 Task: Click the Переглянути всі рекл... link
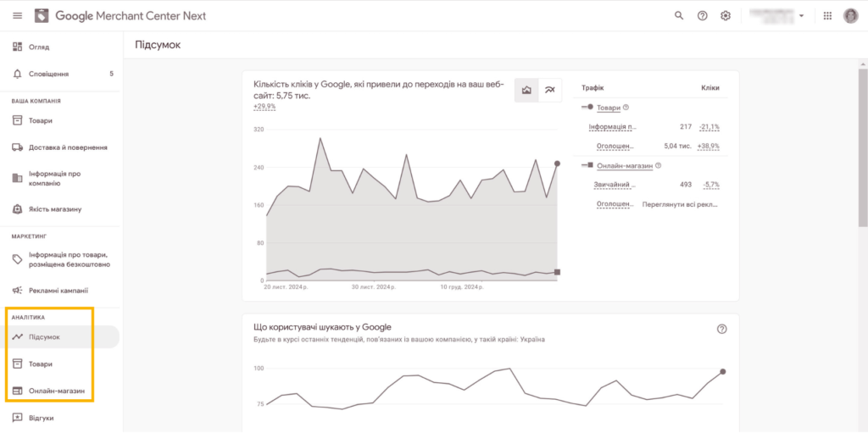(681, 203)
